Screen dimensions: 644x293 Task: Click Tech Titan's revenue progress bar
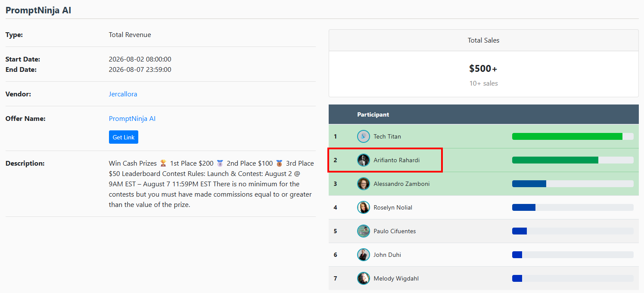(572, 136)
